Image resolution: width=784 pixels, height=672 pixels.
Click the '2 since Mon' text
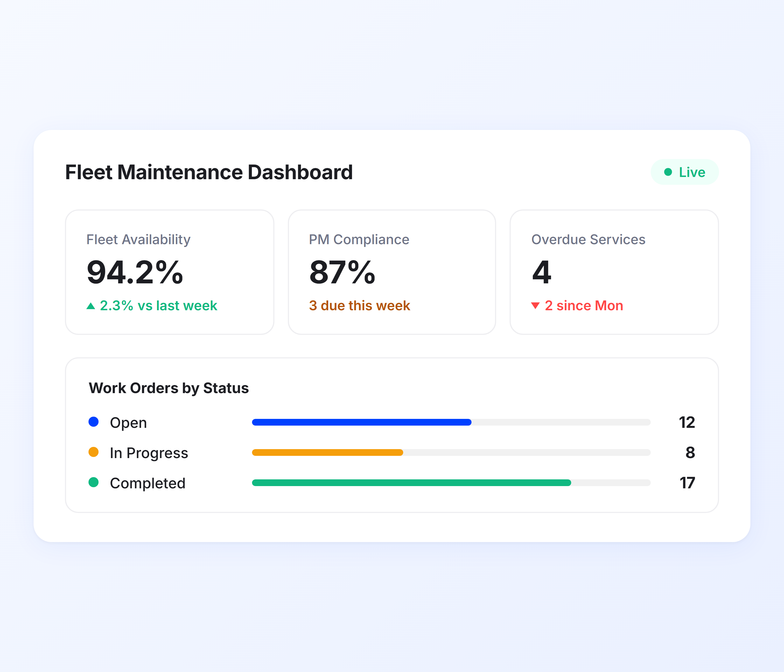(x=584, y=306)
